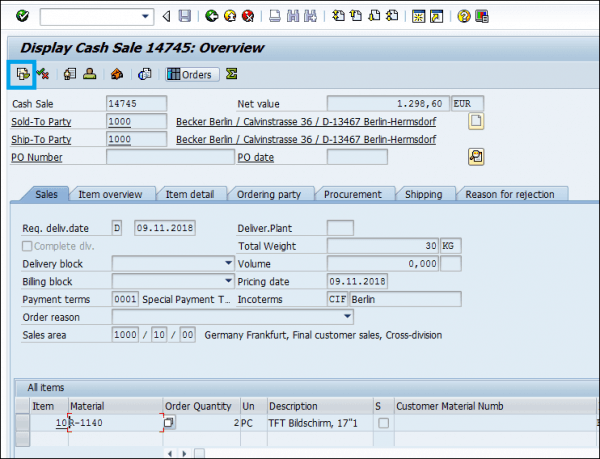Click the red Cancel icon
The width and height of the screenshot is (600, 459).
click(248, 16)
